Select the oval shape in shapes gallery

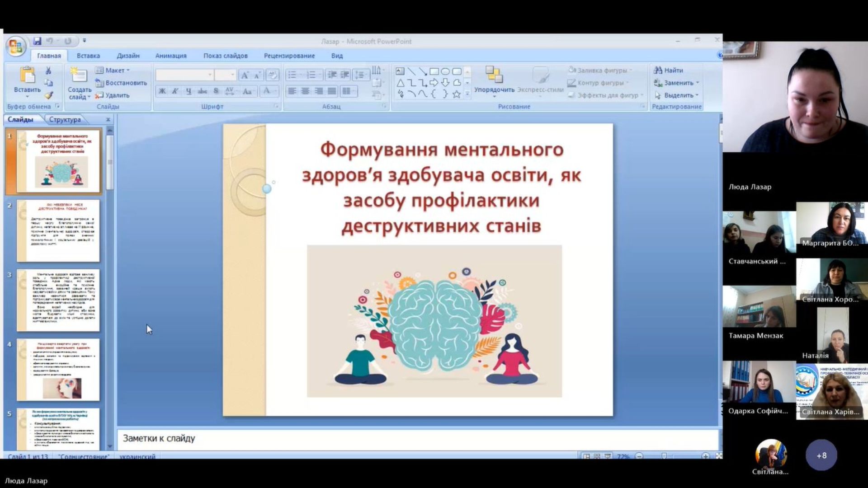point(445,71)
